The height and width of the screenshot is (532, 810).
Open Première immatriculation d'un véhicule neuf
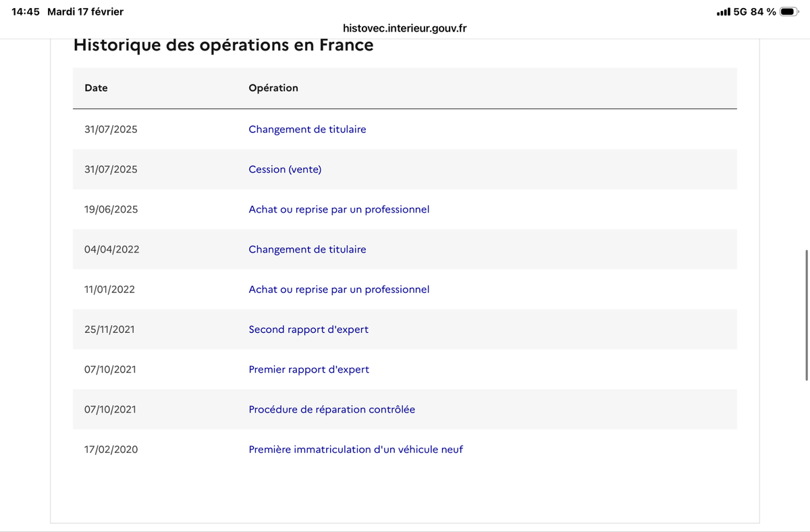coord(356,449)
